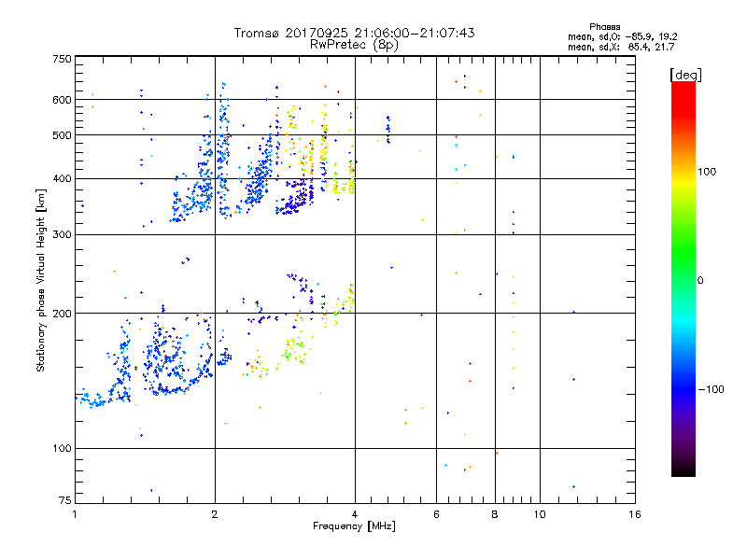Click the 'Frequency [MHz]' axis label
This screenshot has width=747, height=560.
[x=354, y=526]
